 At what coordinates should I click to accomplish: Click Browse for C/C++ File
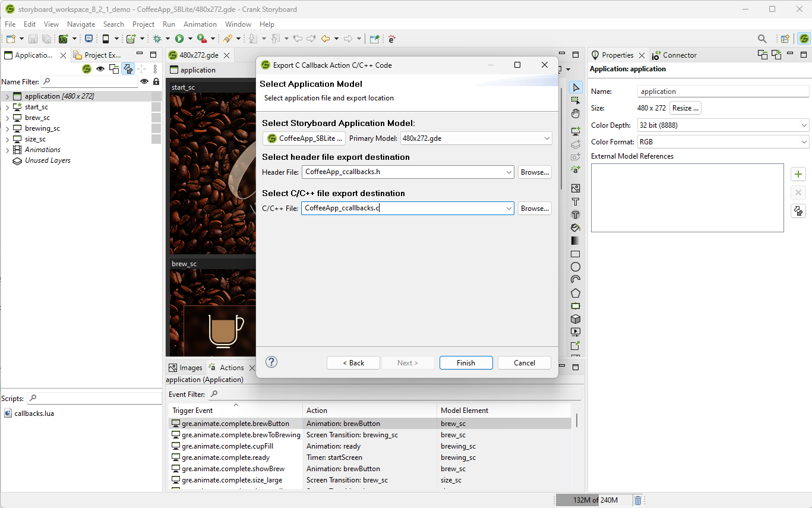pos(535,209)
